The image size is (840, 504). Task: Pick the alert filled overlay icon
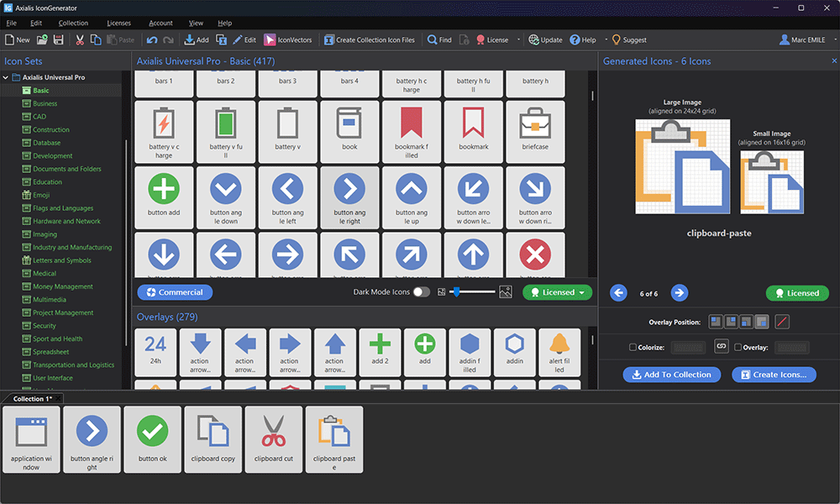click(x=559, y=352)
